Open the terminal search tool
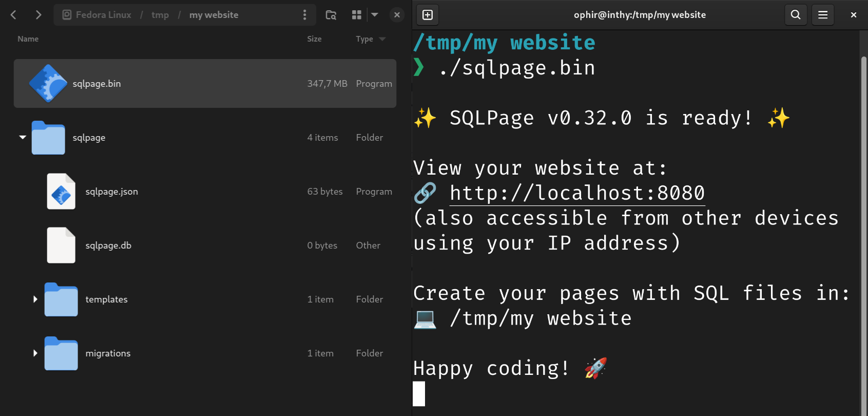Image resolution: width=868 pixels, height=416 pixels. pos(796,15)
